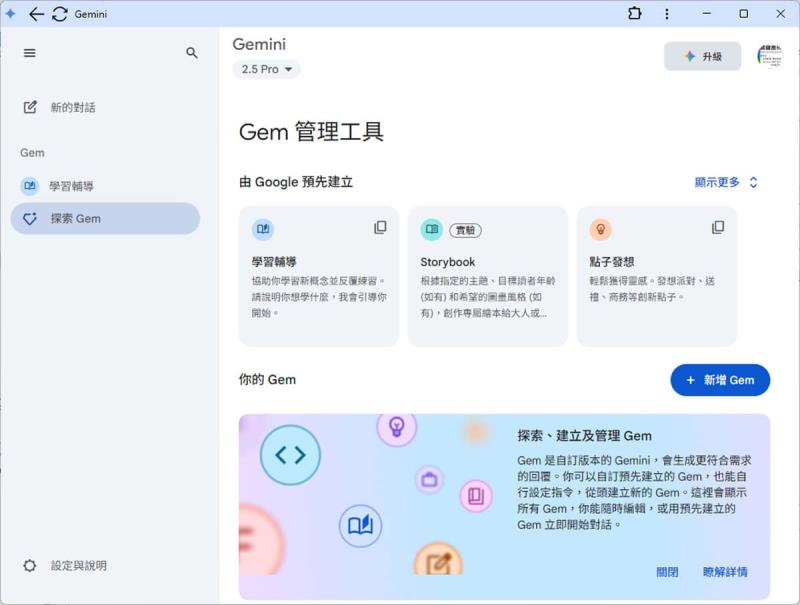Viewport: 800px width, 605px height.
Task: Open the Storybook Gem card
Action: pos(488,276)
